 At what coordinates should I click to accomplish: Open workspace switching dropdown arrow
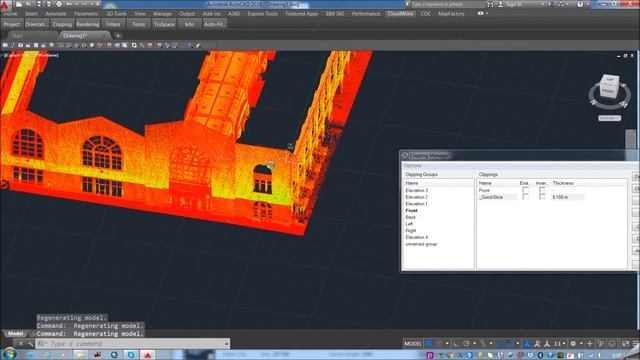pyautogui.click(x=581, y=344)
